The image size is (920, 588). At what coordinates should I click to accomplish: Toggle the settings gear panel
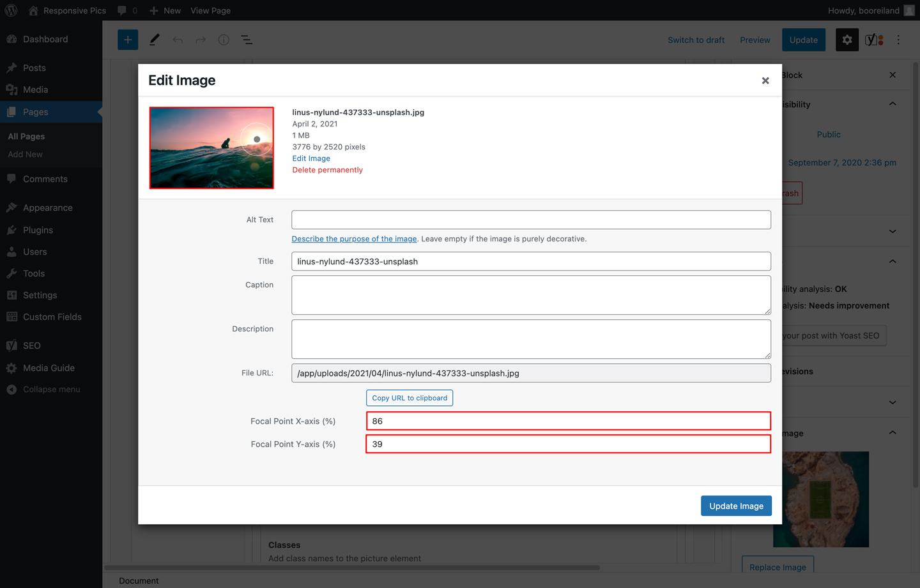tap(847, 40)
